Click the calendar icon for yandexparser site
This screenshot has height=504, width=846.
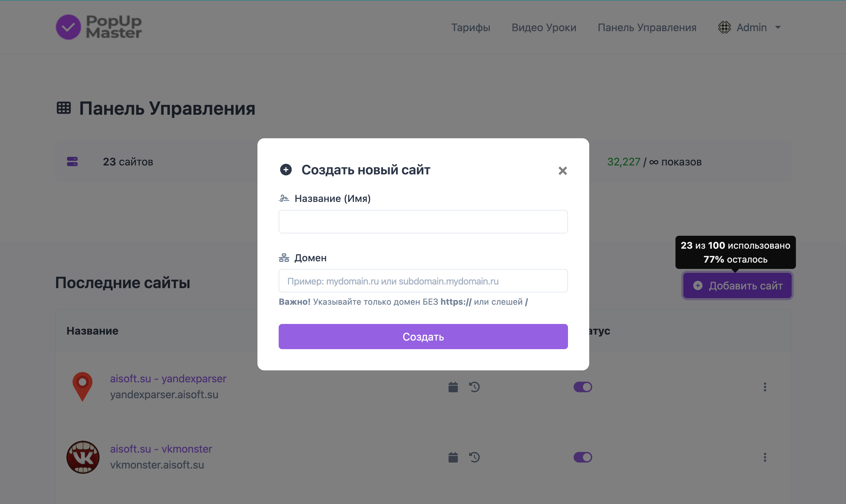pos(453,387)
